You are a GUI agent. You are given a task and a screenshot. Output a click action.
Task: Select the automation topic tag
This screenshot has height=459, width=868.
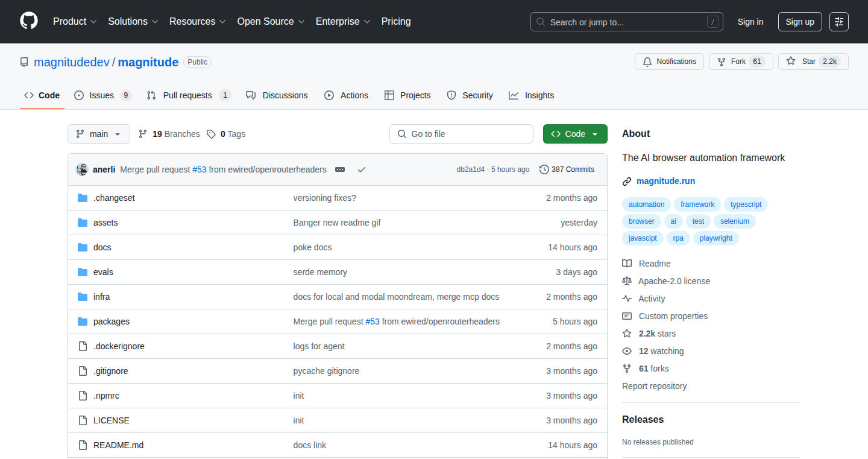coord(646,204)
